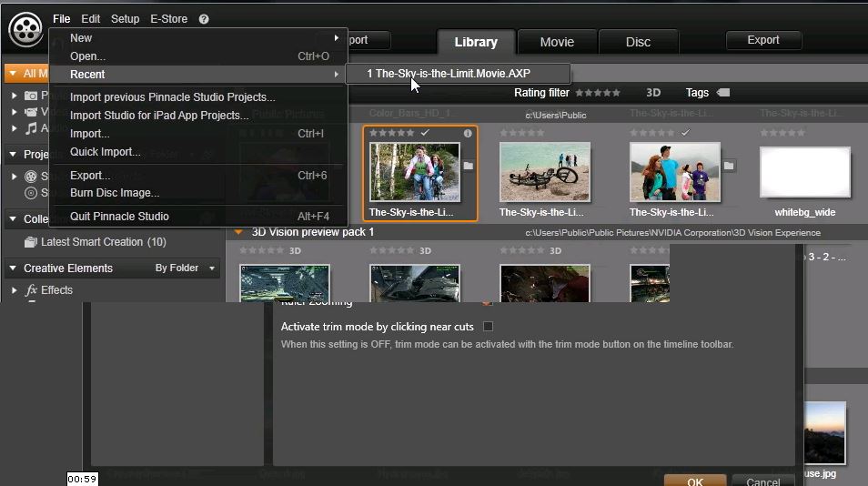Image resolution: width=868 pixels, height=486 pixels.
Task: Expand the audio tree node
Action: click(x=14, y=128)
